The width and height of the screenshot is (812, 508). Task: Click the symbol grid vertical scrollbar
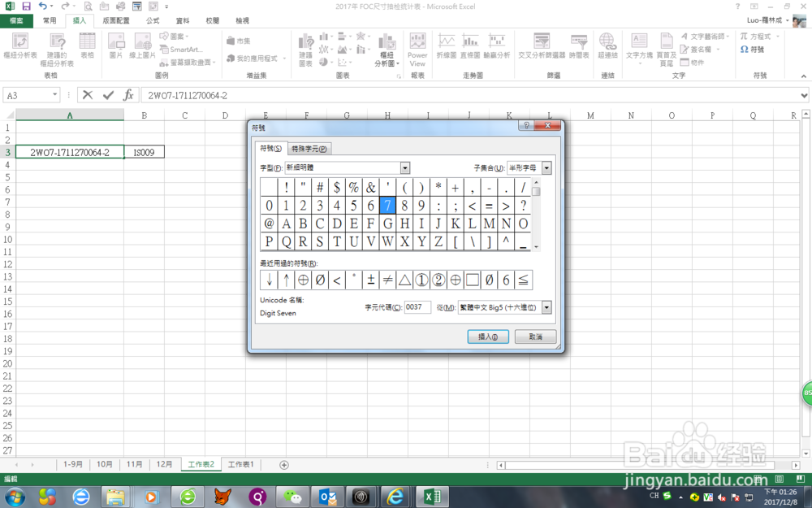pos(536,214)
